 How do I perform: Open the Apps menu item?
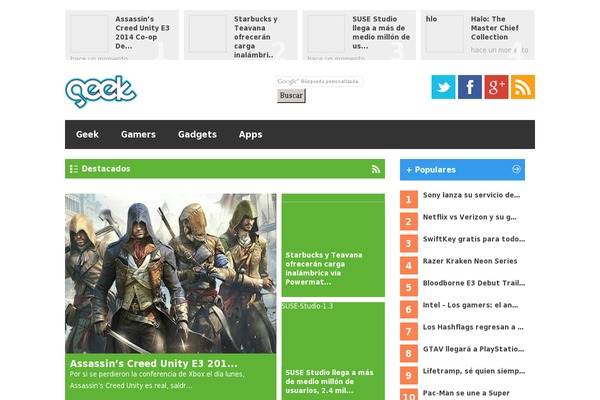(250, 134)
